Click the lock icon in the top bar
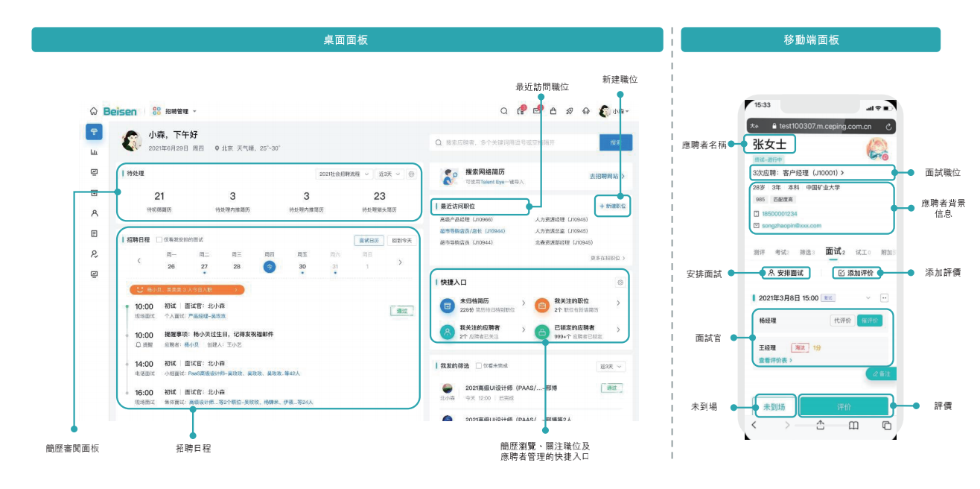980x489 pixels. click(553, 111)
